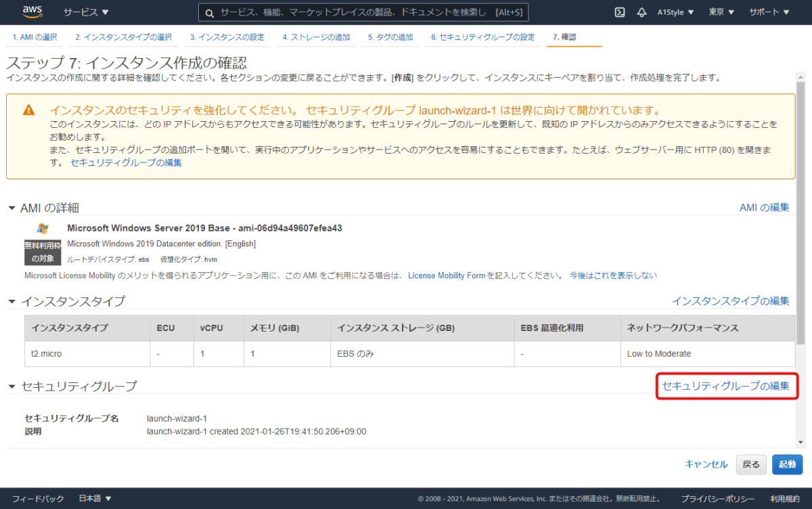This screenshot has width=812, height=509.
Task: Collapse the インスタンスタイプ section
Action: click(11, 301)
